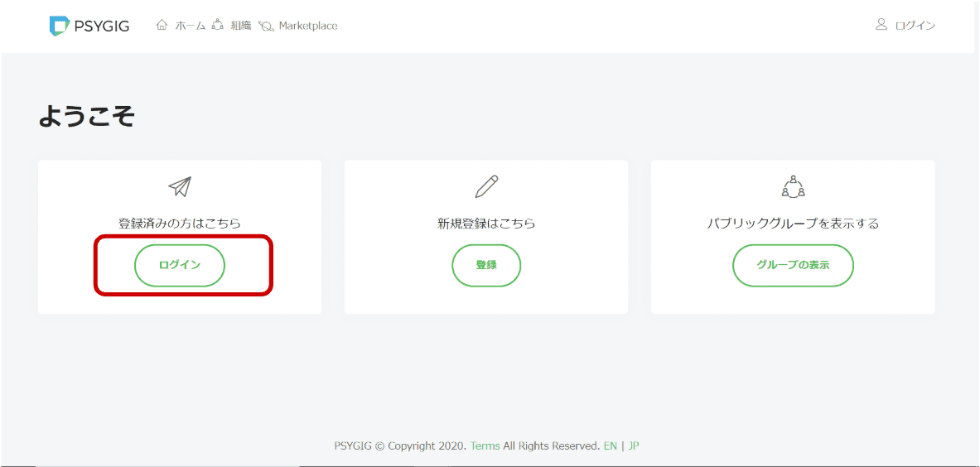Click the 登録 button
This screenshot has height=467, width=980.
[x=486, y=265]
